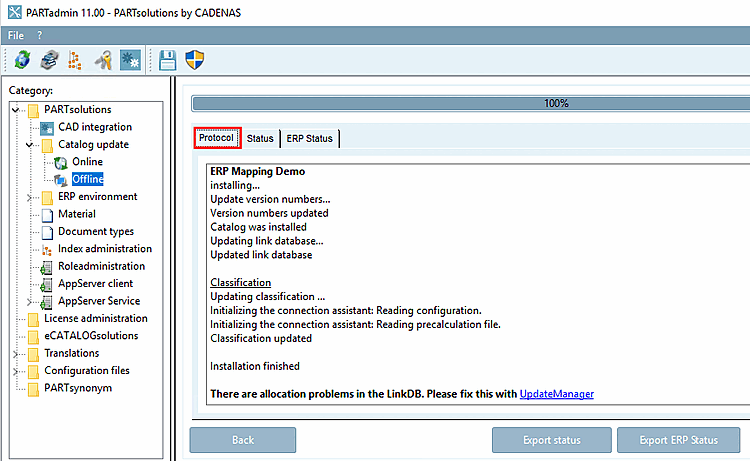Click the ERP environment folder icon
750x461 pixels.
[x=47, y=198]
